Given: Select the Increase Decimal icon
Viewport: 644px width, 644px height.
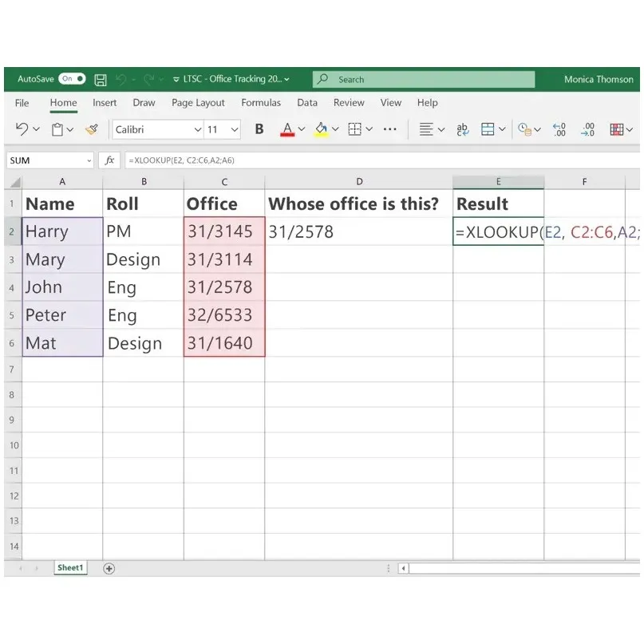Looking at the screenshot, I should point(559,129).
